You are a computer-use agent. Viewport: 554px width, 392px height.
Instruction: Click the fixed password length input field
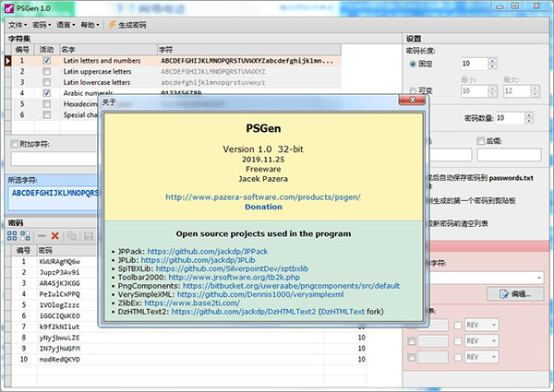(x=475, y=64)
